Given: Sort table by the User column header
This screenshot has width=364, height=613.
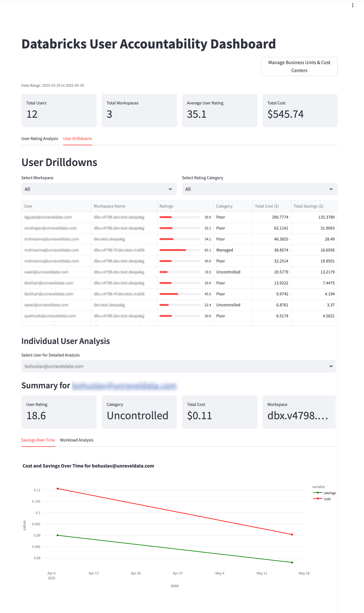Looking at the screenshot, I should point(29,206).
